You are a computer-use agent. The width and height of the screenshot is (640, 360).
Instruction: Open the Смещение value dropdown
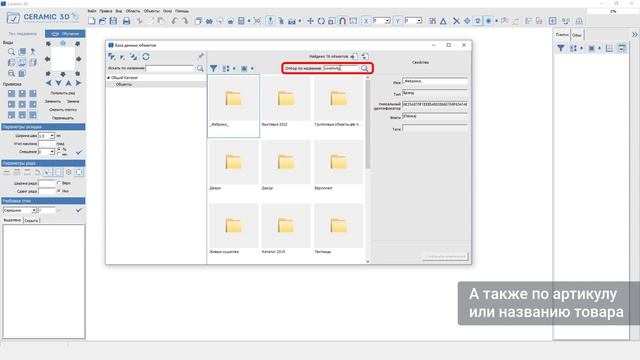[52, 152]
